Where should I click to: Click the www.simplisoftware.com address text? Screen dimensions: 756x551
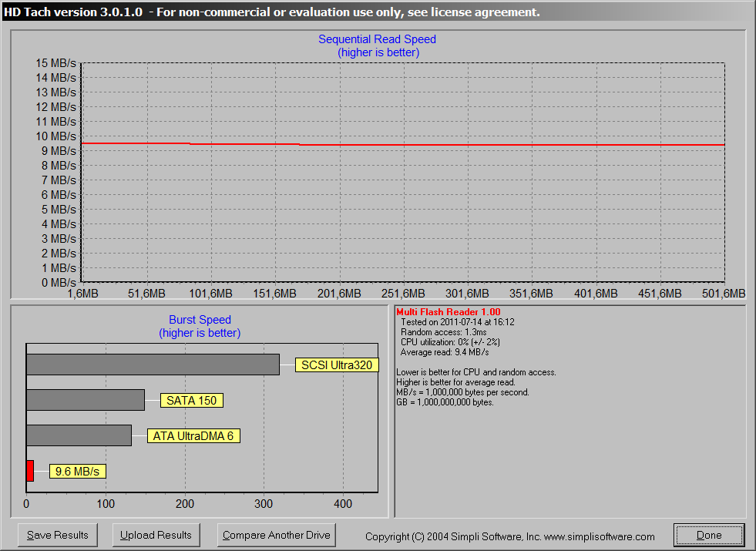pyautogui.click(x=599, y=536)
